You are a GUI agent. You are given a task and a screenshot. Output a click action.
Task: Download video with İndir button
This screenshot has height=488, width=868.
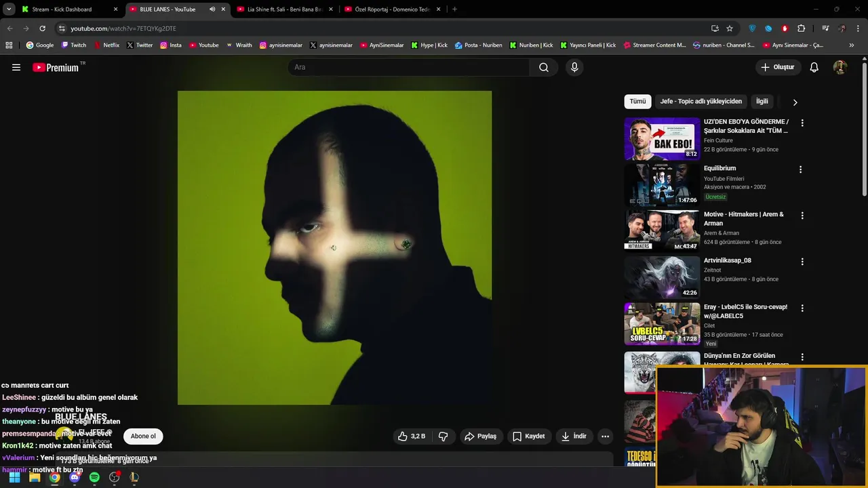click(x=574, y=436)
